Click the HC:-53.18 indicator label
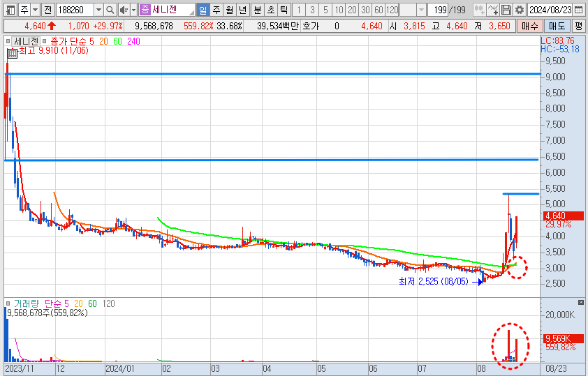 (560, 49)
